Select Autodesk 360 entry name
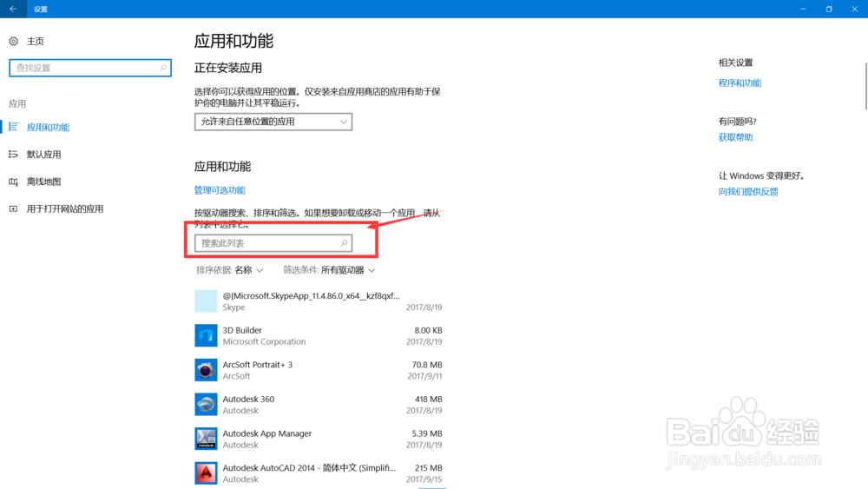Image resolution: width=868 pixels, height=489 pixels. pos(248,399)
